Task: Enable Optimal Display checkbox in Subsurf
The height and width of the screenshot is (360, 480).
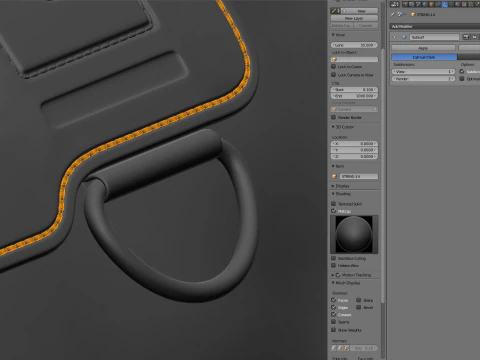Action: pos(462,79)
